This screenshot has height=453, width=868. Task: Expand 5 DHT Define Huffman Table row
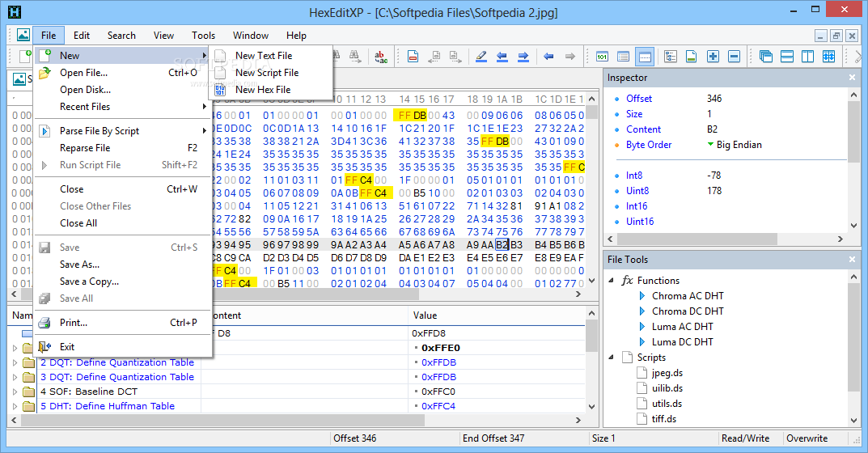click(x=15, y=406)
